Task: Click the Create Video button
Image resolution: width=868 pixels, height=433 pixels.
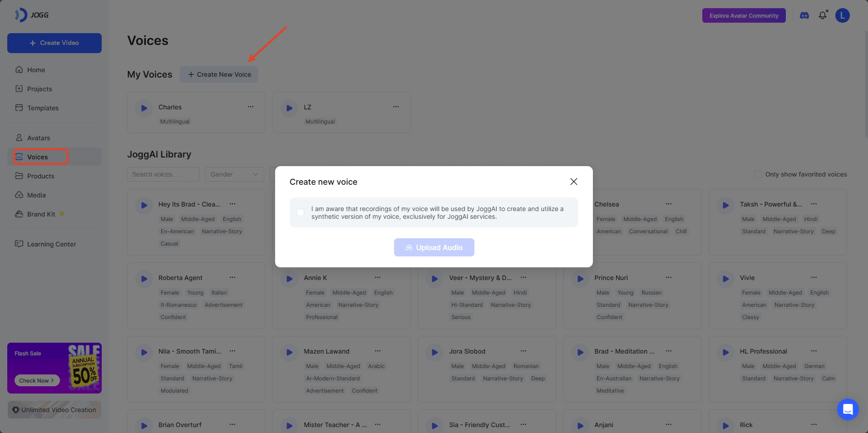Action: [54, 43]
